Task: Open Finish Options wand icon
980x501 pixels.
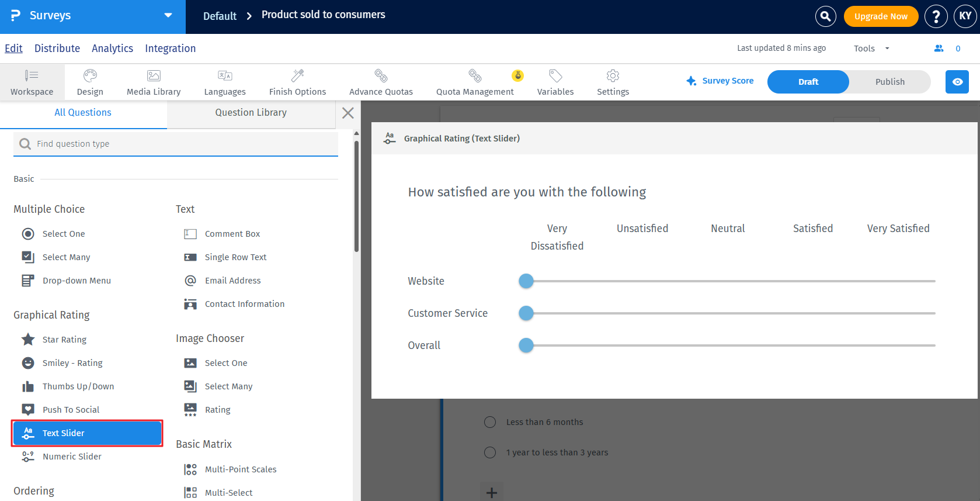Action: pyautogui.click(x=298, y=75)
